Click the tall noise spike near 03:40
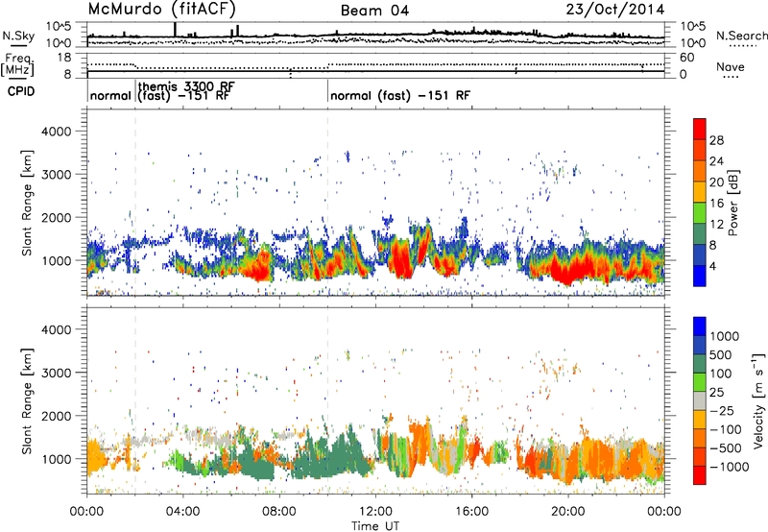 pos(176,30)
